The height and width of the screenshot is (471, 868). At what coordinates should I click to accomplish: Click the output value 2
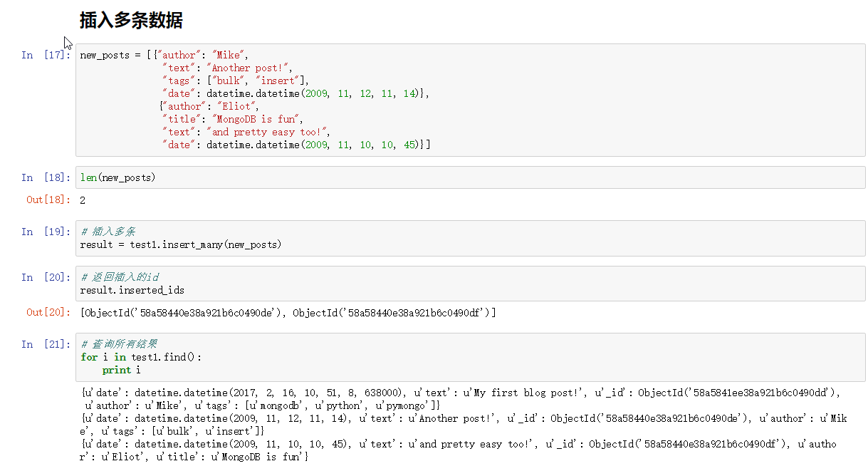click(x=83, y=200)
